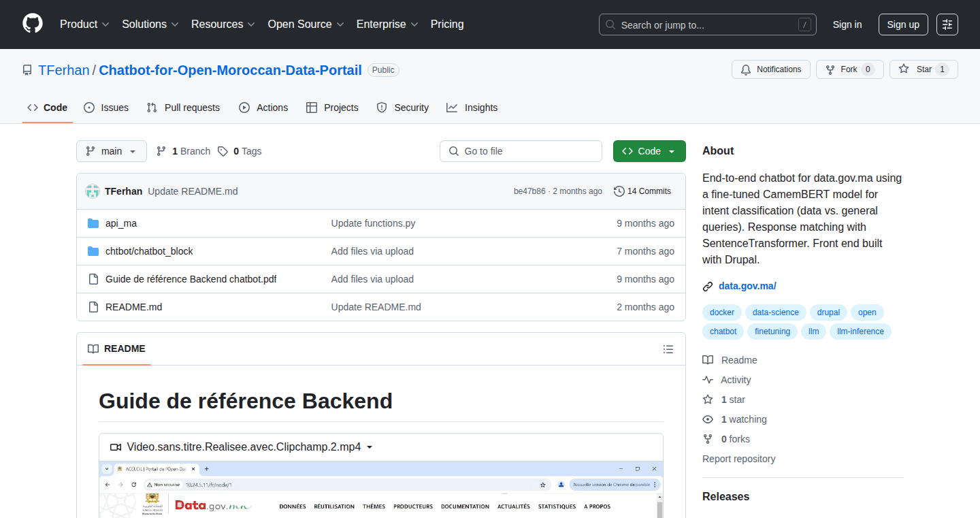Click the notifications bell icon
The height and width of the screenshot is (518, 980).
coord(746,69)
